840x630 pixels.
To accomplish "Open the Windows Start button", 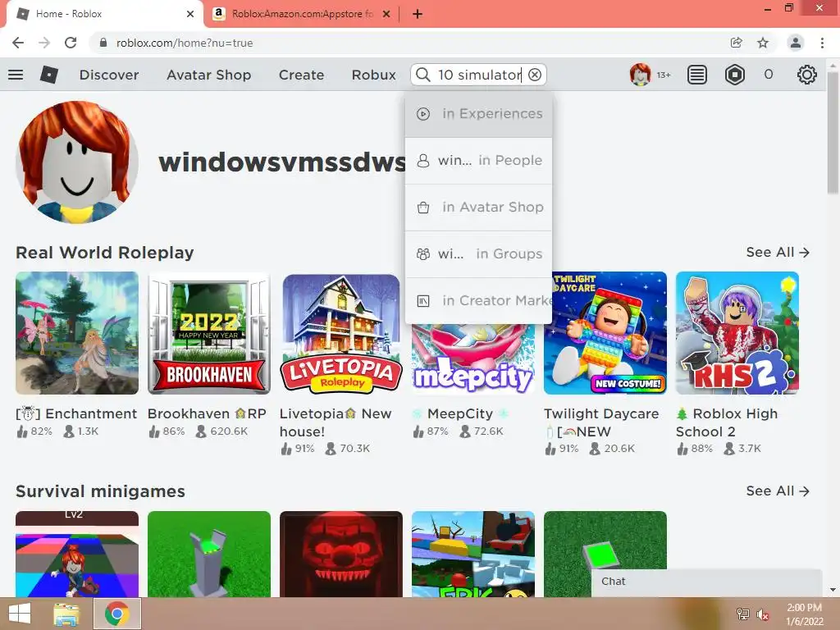I will 20,614.
